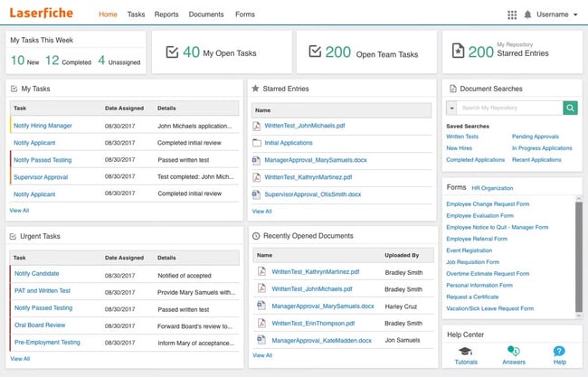Click the notifications bell icon
Viewport: 588px width, 377px height.
pyautogui.click(x=527, y=14)
